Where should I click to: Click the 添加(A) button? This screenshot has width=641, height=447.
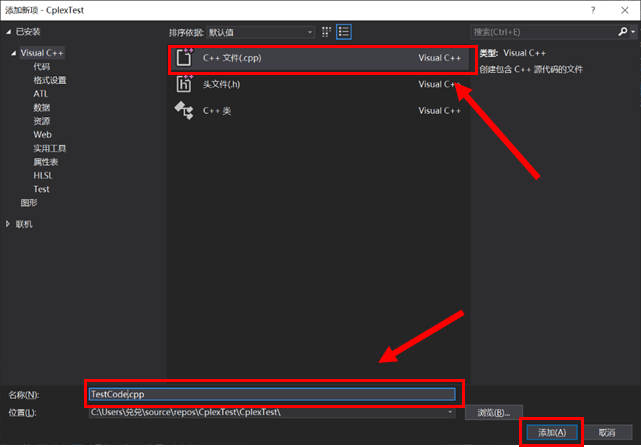coord(552,432)
